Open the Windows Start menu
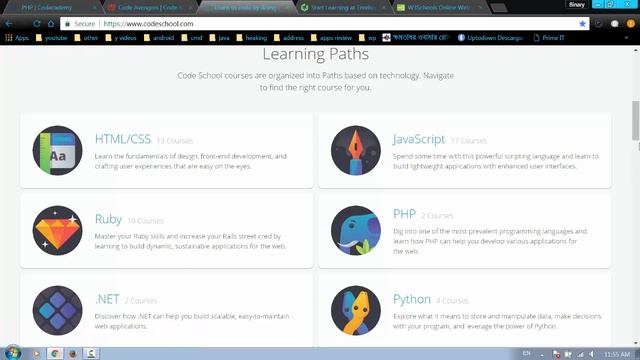Image resolution: width=640 pixels, height=360 pixels. 13,353
